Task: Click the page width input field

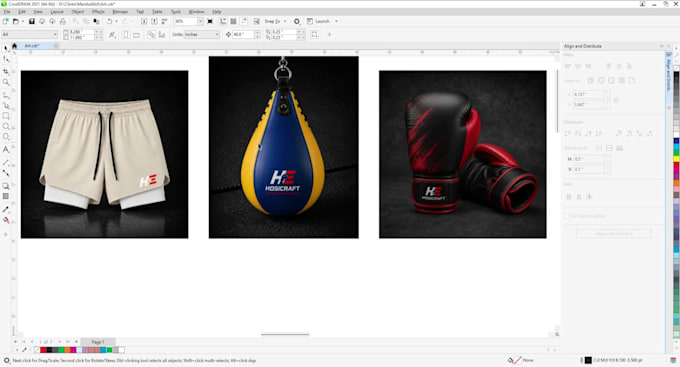Action: (x=81, y=32)
